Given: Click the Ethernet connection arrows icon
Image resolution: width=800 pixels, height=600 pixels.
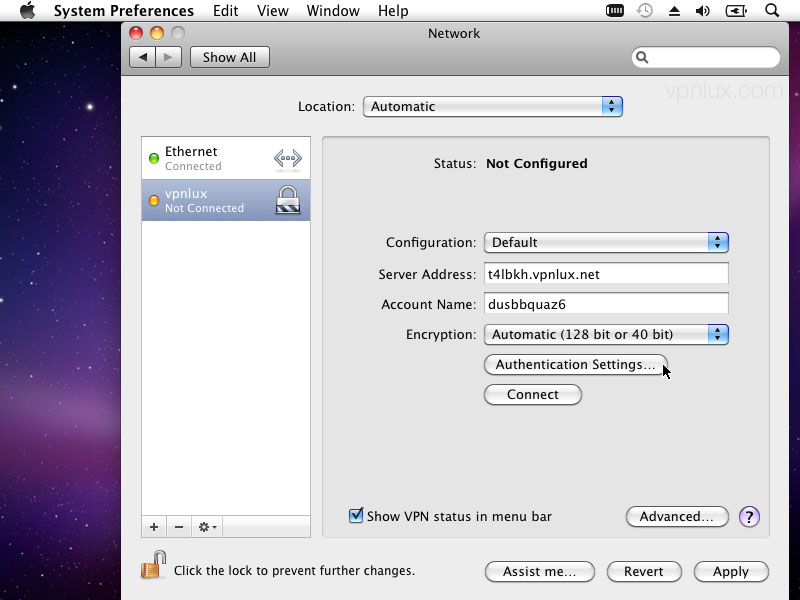Looking at the screenshot, I should (288, 158).
